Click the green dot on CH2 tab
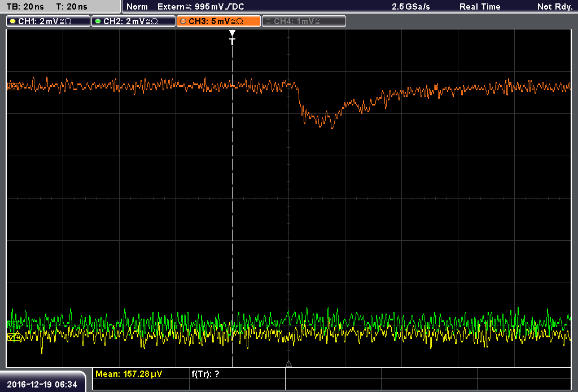Viewport: 578px width, 392px height. pos(98,21)
